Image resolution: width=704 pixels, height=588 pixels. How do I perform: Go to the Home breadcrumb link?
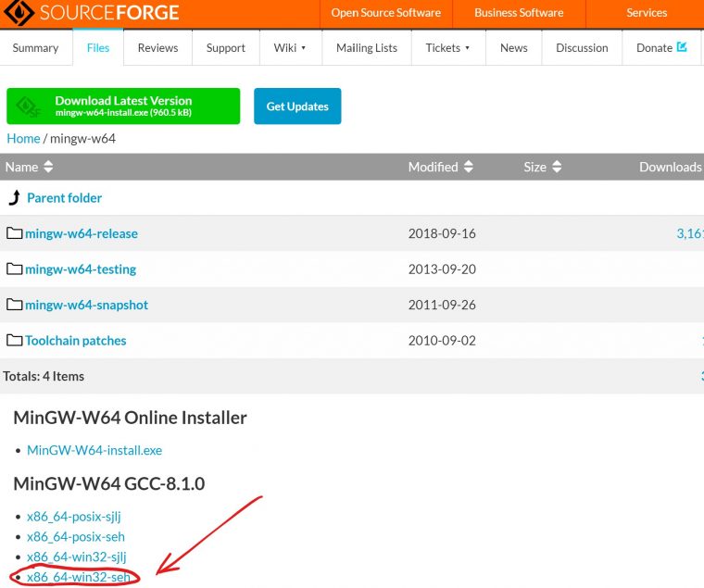23,138
